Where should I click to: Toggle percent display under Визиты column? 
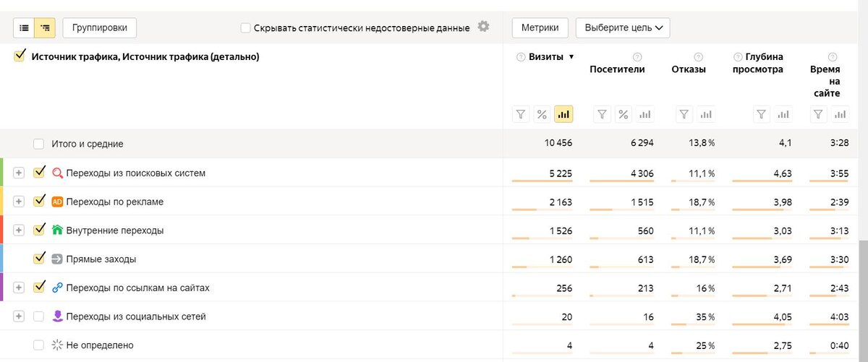click(x=542, y=114)
